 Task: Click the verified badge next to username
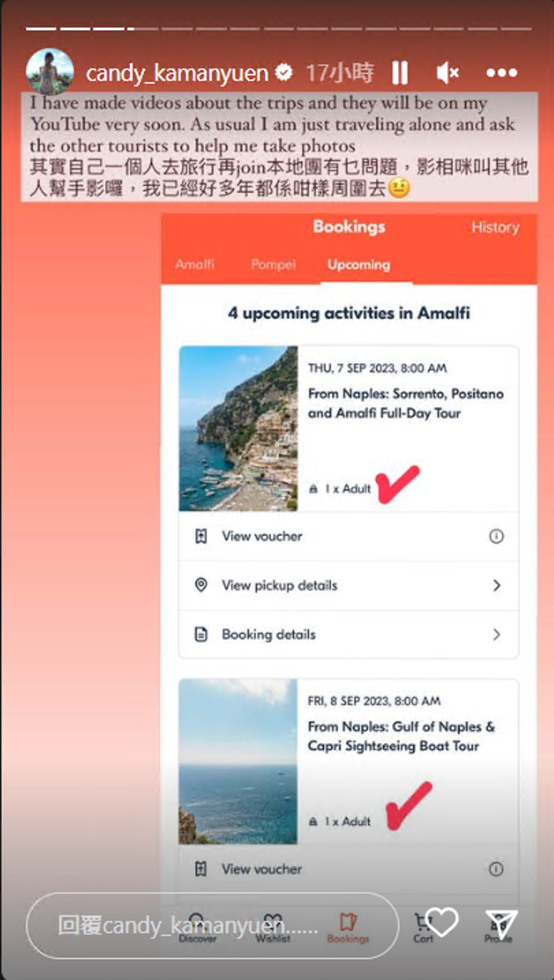pyautogui.click(x=284, y=72)
